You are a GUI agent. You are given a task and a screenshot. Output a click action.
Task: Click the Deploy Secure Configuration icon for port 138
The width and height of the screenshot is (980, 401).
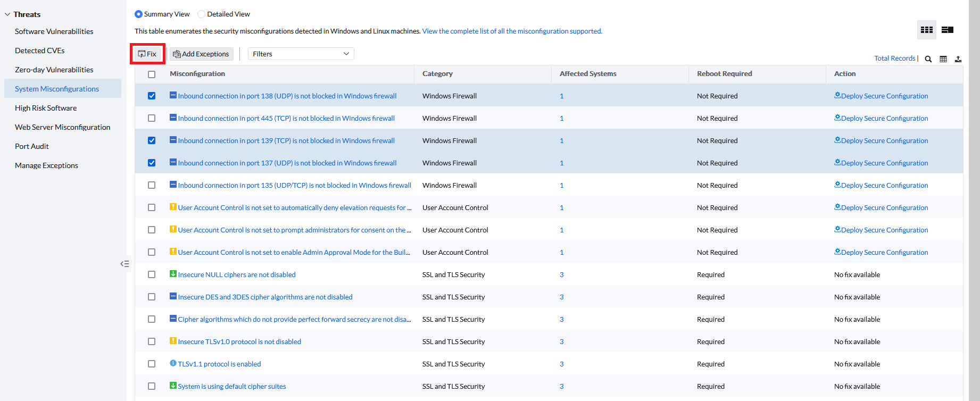pos(837,95)
